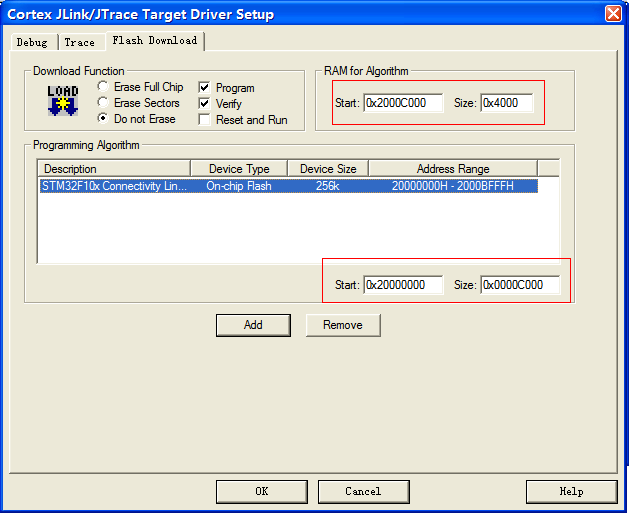Image resolution: width=629 pixels, height=513 pixels.
Task: Click the 256k device size cell
Action: (327, 186)
